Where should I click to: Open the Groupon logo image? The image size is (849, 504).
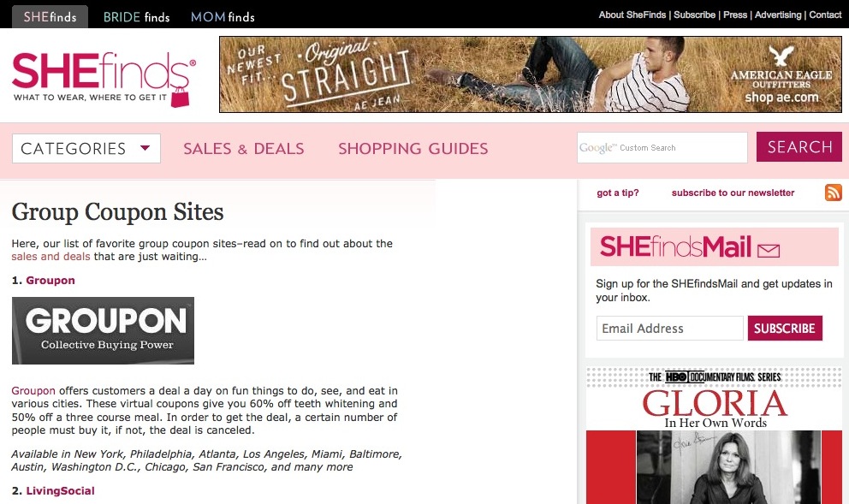tap(103, 330)
